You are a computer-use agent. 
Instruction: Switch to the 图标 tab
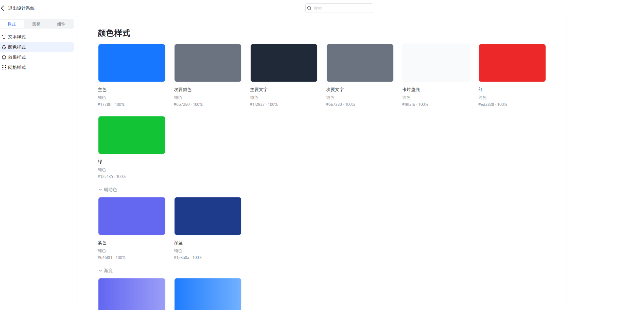(37, 24)
